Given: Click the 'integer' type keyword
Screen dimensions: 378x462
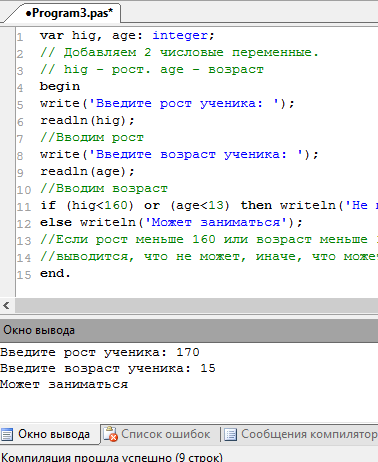Looking at the screenshot, I should tap(180, 35).
